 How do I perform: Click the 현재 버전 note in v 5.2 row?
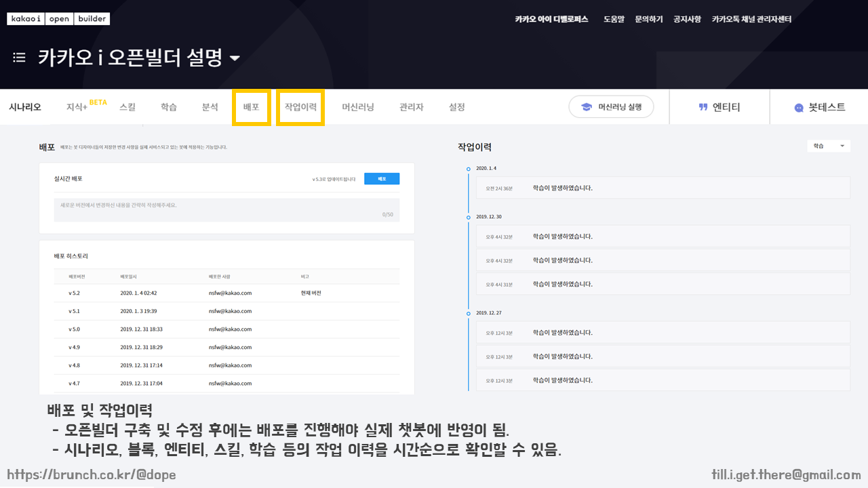311,293
